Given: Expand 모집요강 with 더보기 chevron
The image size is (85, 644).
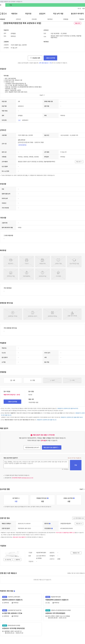Looking at the screenshot, I should (42, 95).
